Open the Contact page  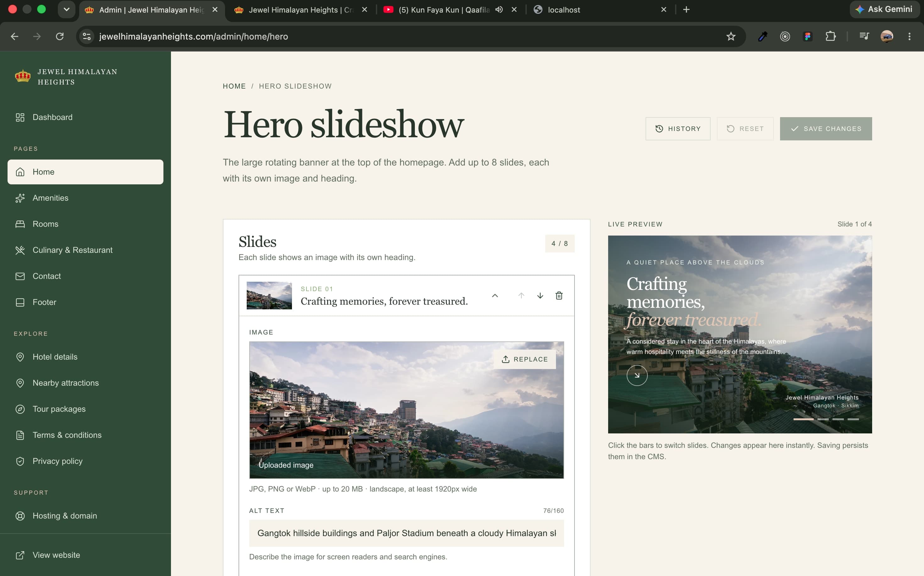(85, 276)
